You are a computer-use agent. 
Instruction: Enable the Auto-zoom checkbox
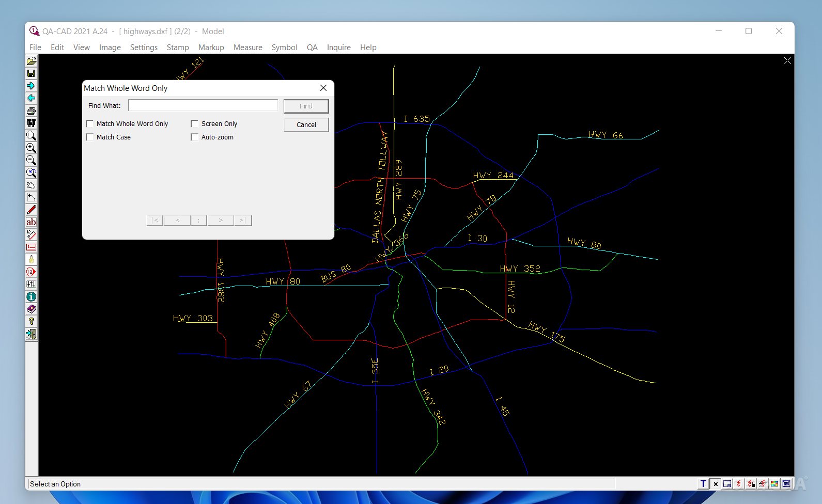coord(195,137)
